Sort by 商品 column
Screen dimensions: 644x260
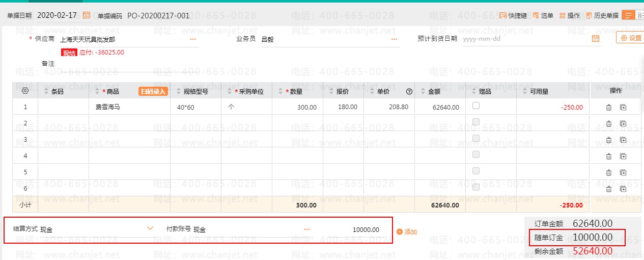(x=98, y=92)
